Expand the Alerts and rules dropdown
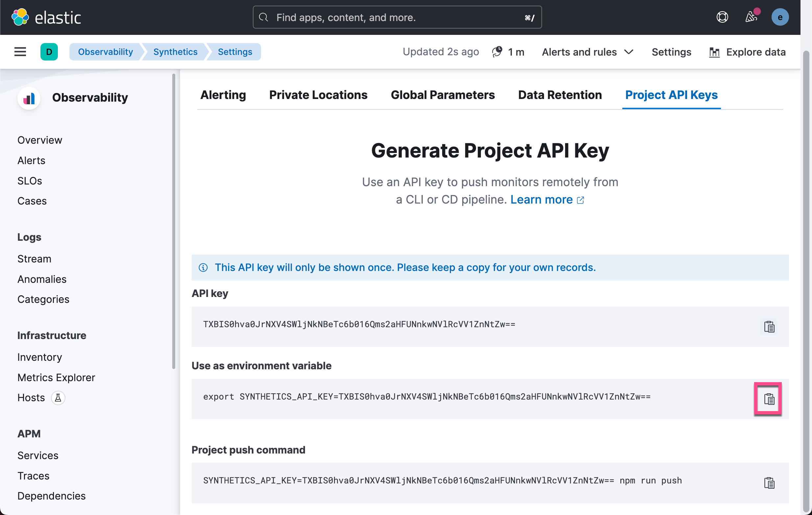Image resolution: width=812 pixels, height=515 pixels. point(587,52)
